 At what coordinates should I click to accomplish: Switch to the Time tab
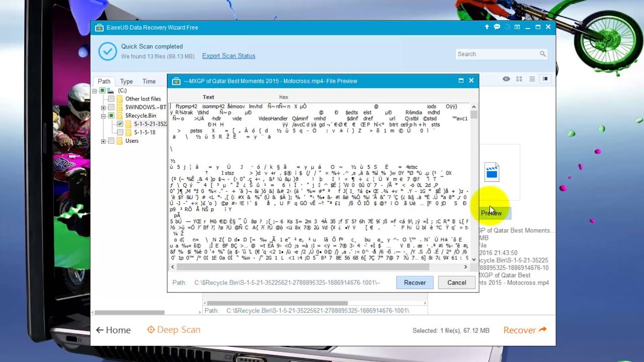tap(149, 81)
